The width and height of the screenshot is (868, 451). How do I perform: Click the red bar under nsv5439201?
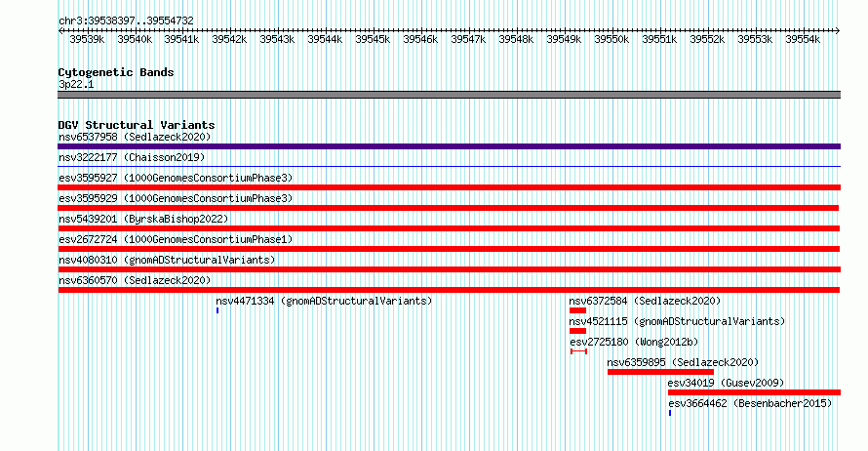tap(449, 228)
